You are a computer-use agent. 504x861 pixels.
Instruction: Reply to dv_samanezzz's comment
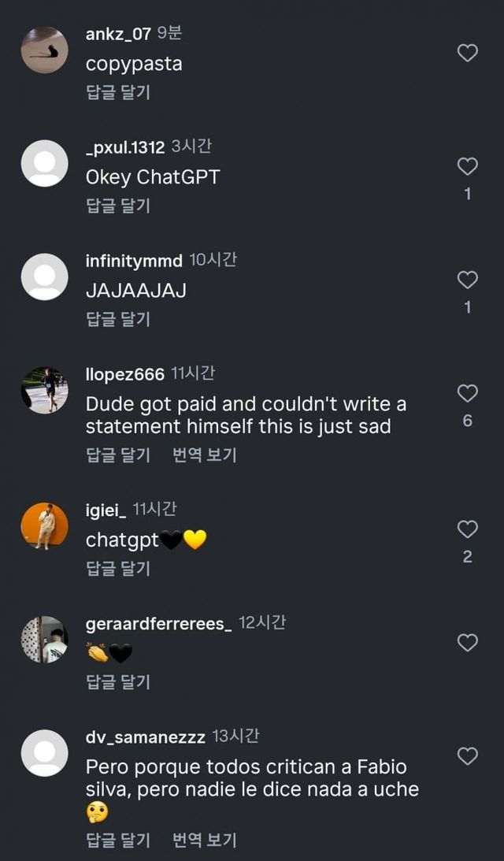point(118,840)
